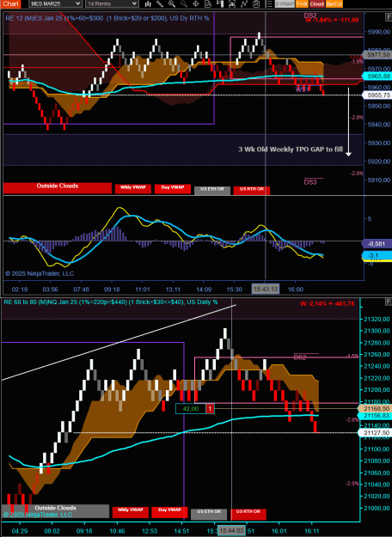Screen dimensions: 392x537
Task: Toggle the Cloud overlay button
Action: pyautogui.click(x=317, y=3)
